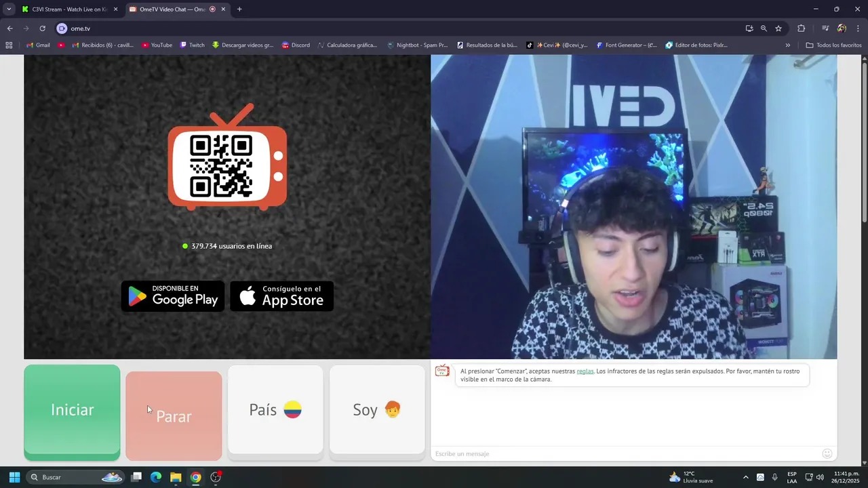Open the zoom magnifier icon in address bar

click(764, 28)
